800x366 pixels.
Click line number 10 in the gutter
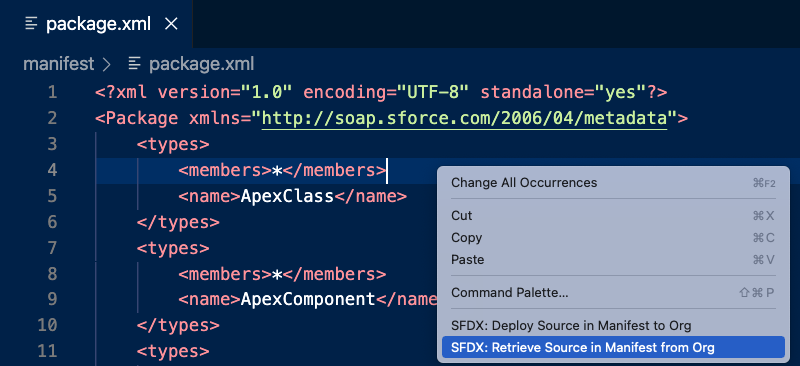(x=47, y=325)
